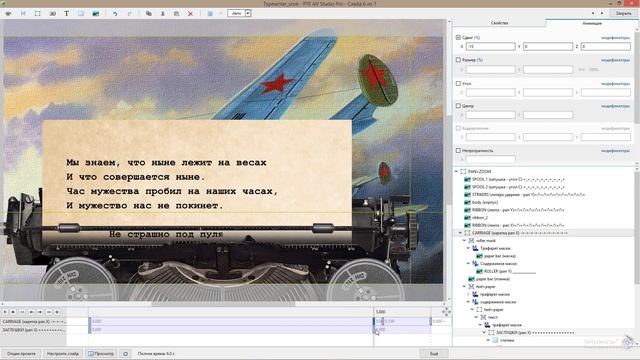Screen dimensions: 640x360
Task: Go to previous slide arrow top right
Action: click(593, 13)
